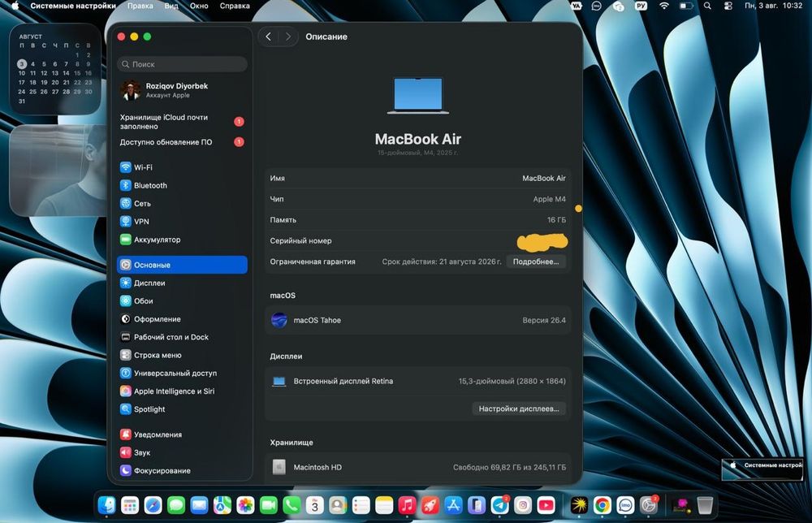
Task: Switch the РУ input source in menu bar
Action: 641,6
